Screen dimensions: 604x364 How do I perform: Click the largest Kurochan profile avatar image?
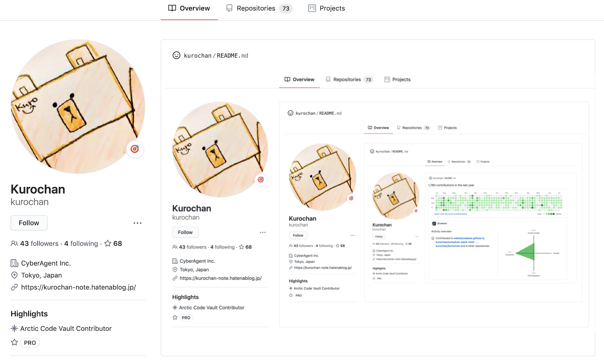78,107
